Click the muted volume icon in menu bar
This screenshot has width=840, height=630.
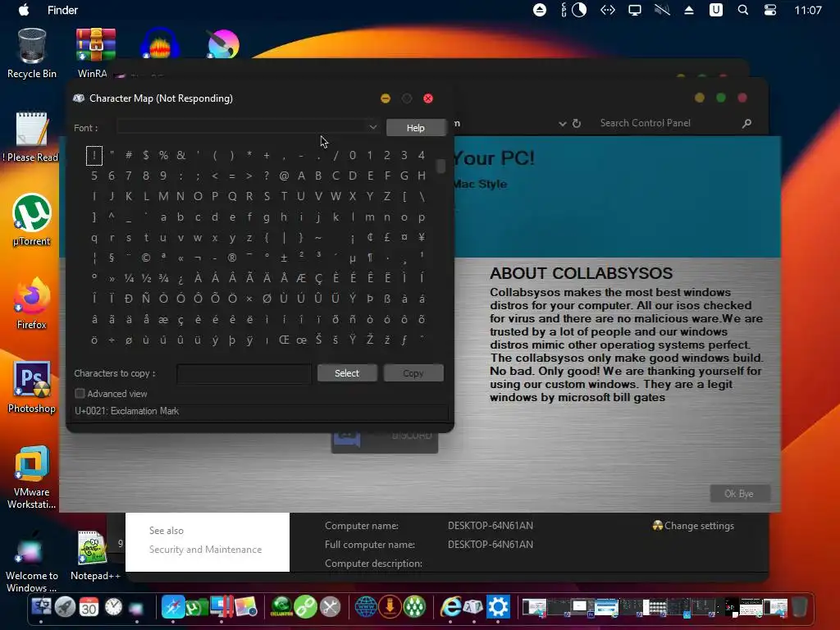[x=662, y=10]
